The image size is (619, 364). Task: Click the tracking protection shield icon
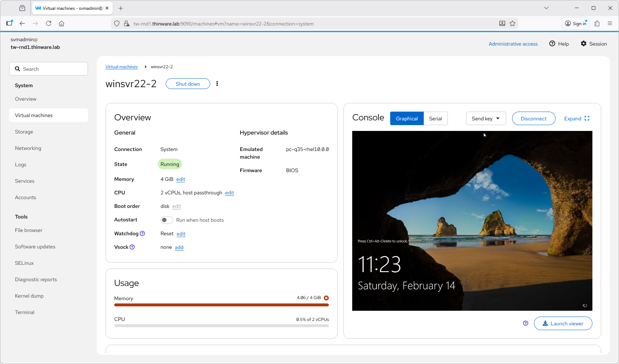pyautogui.click(x=117, y=23)
